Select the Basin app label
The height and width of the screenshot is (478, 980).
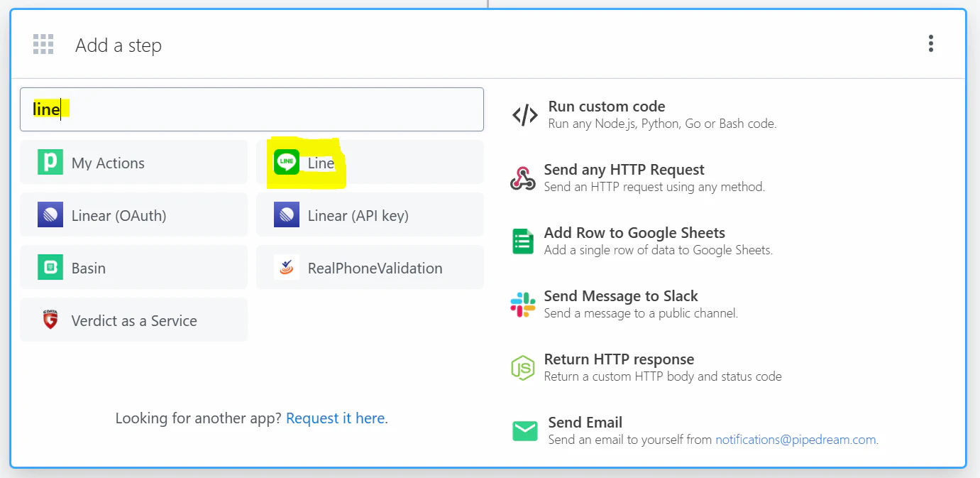(x=89, y=268)
